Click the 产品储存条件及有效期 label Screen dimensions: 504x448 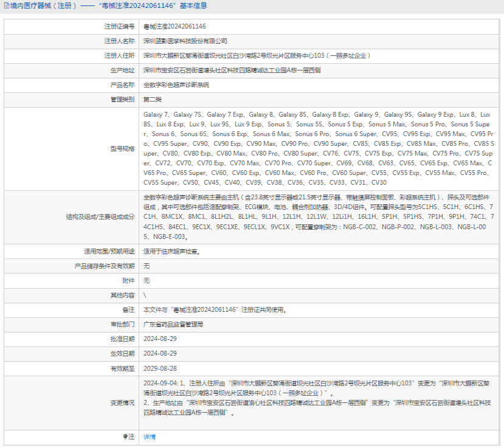(x=105, y=266)
